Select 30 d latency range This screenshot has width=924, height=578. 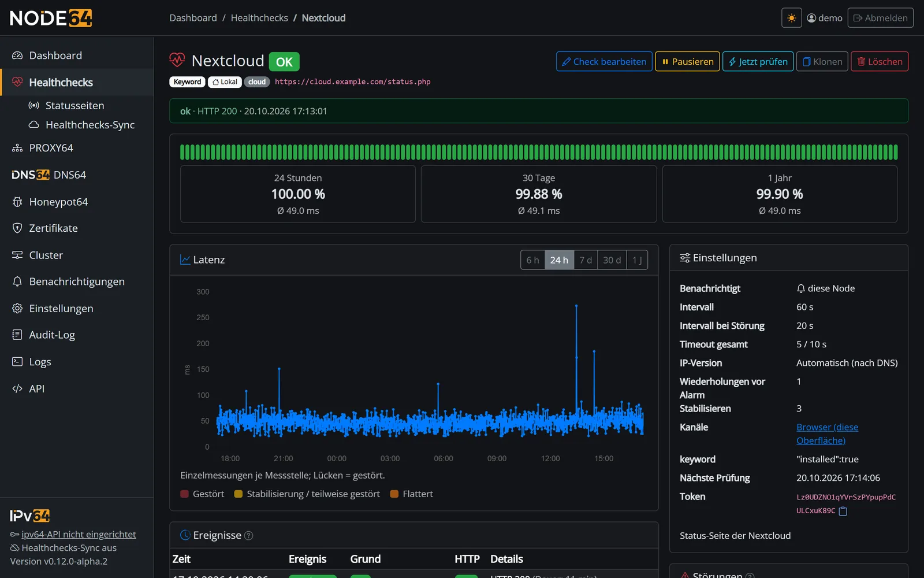coord(612,260)
